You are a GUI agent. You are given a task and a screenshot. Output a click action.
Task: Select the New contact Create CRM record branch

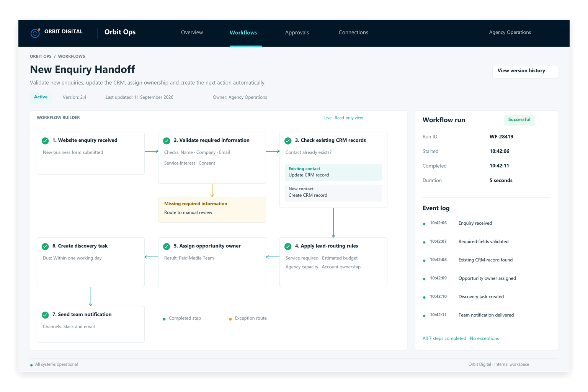[x=333, y=193]
